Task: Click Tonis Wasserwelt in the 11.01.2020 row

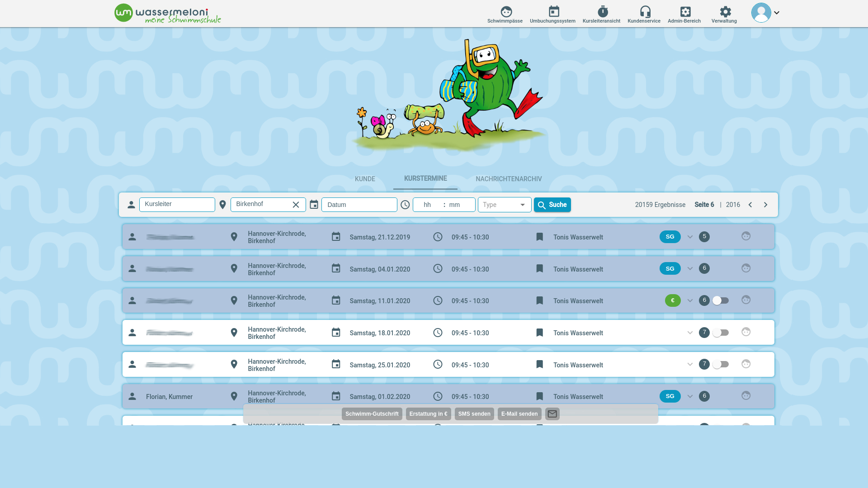Action: point(578,301)
